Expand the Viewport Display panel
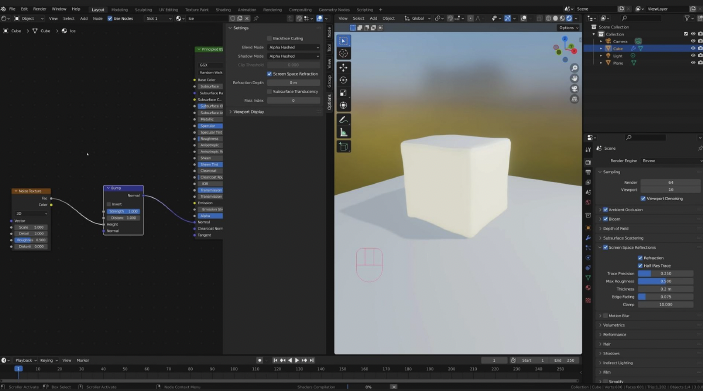 tap(248, 112)
